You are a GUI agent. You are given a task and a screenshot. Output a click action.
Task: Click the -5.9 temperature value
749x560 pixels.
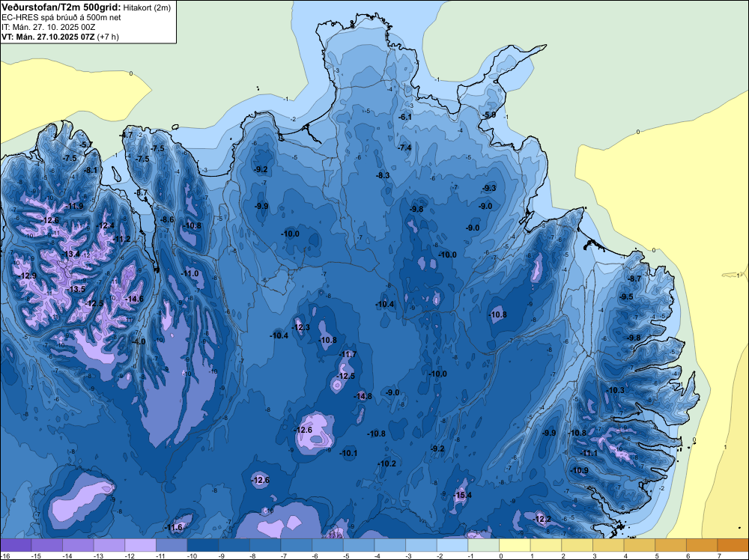click(489, 115)
